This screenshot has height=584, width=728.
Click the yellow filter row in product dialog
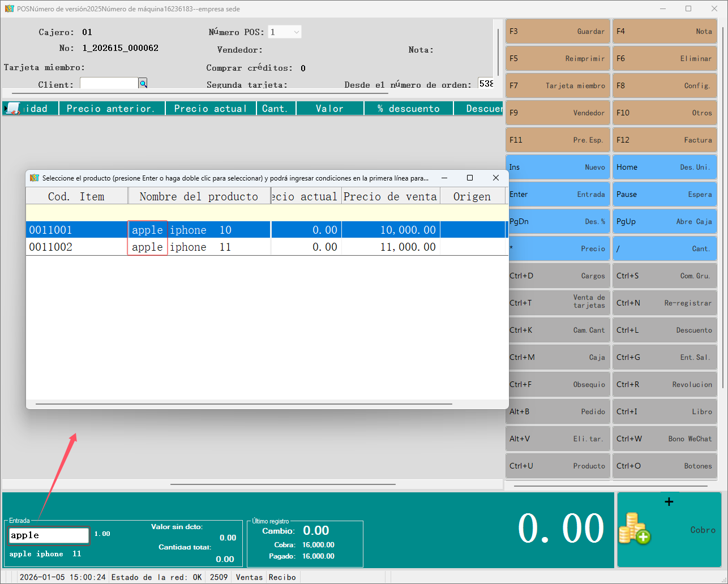point(265,213)
